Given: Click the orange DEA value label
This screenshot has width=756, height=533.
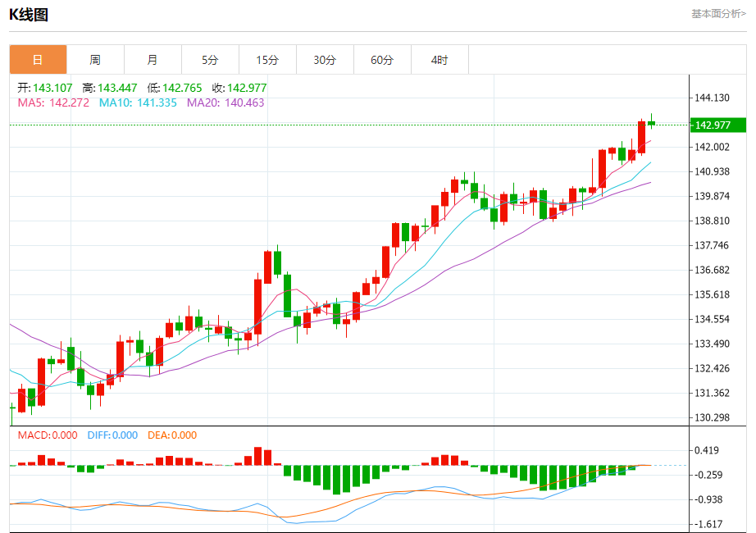Looking at the screenshot, I should point(172,435).
